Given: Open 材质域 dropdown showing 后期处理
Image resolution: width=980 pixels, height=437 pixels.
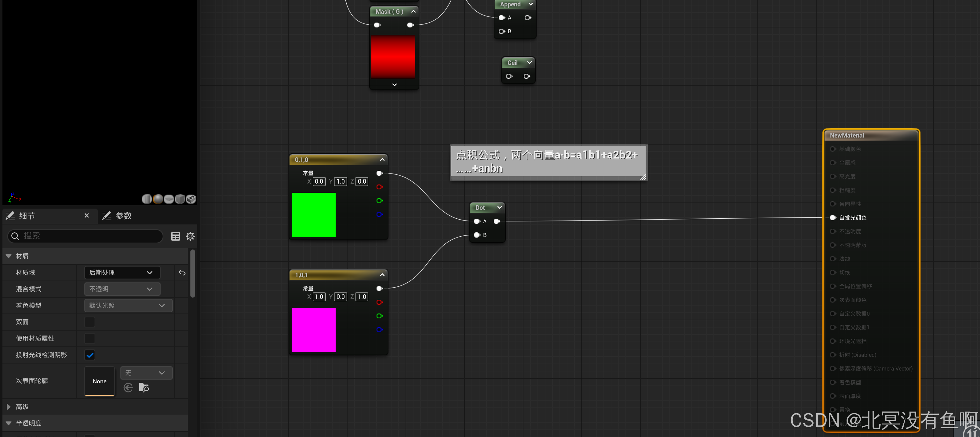Looking at the screenshot, I should (122, 272).
